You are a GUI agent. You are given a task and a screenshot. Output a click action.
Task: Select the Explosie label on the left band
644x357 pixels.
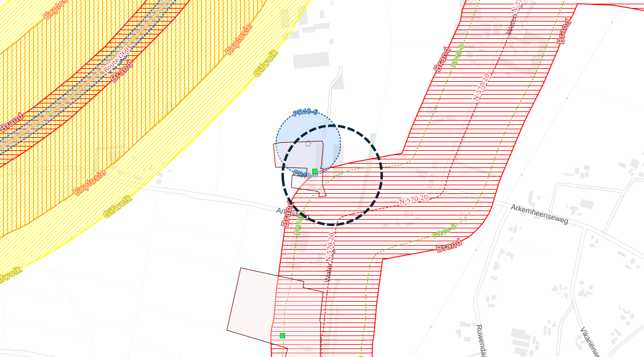click(90, 182)
